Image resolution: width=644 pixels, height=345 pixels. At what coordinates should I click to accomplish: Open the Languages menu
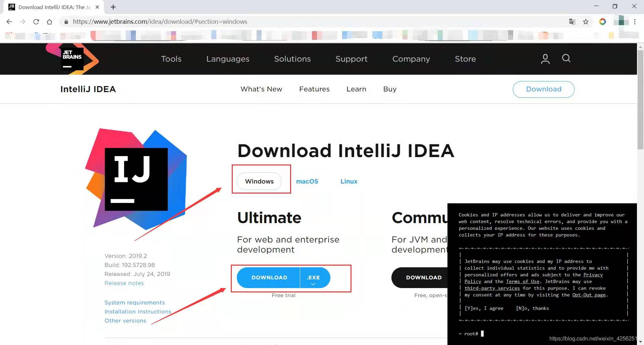point(228,59)
